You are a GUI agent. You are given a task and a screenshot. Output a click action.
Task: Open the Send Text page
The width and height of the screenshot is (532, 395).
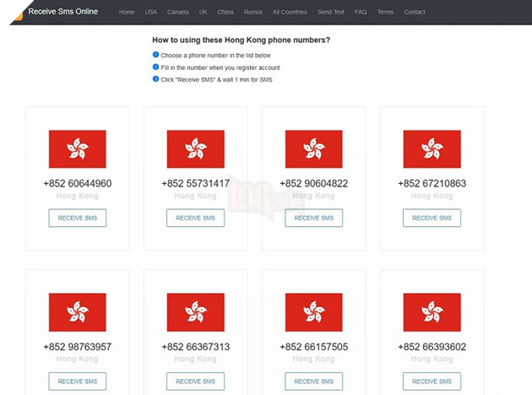tap(331, 13)
